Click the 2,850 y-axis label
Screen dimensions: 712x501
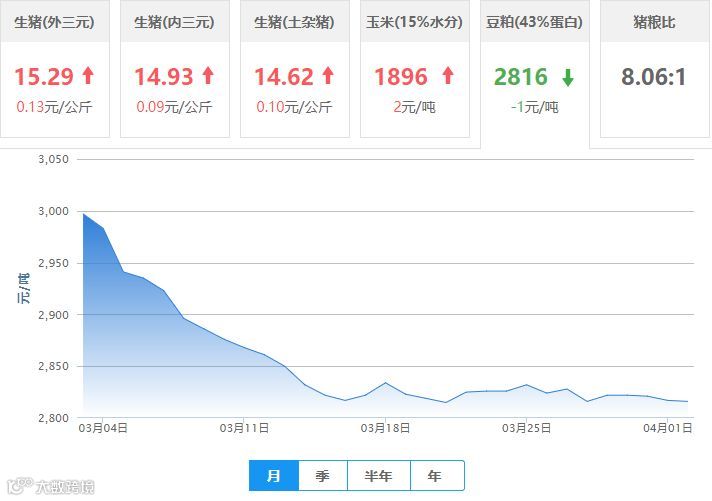(53, 366)
